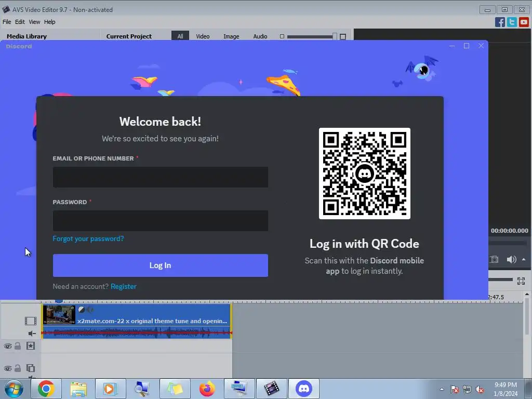Click the video overlay track icon
532x399 pixels.
[x=31, y=368]
